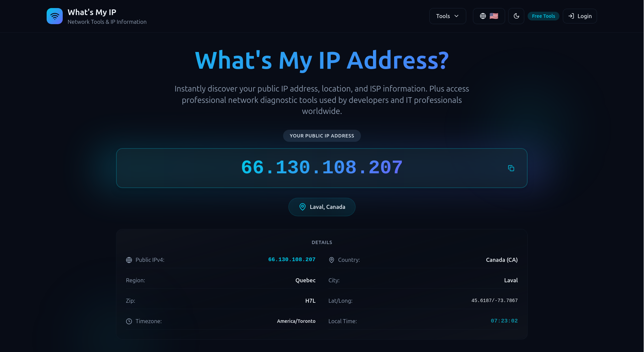Click the Your Public IP Address label

[322, 136]
